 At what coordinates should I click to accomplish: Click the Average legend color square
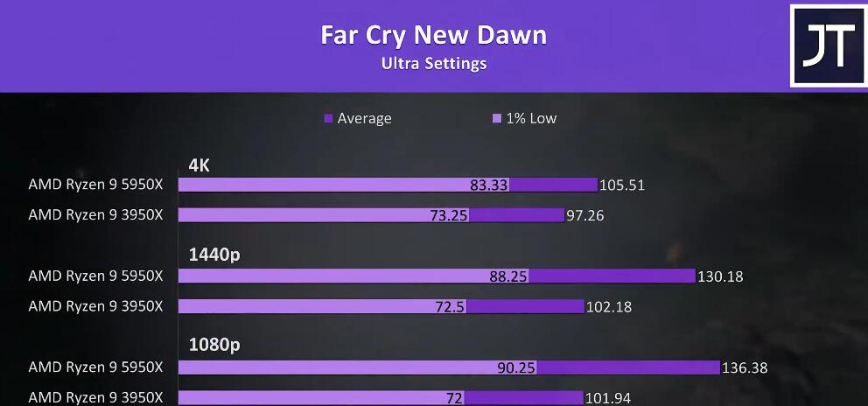[x=328, y=118]
